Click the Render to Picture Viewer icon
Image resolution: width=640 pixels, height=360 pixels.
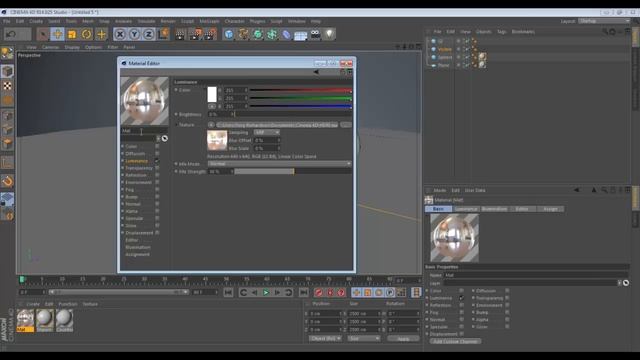(x=196, y=34)
